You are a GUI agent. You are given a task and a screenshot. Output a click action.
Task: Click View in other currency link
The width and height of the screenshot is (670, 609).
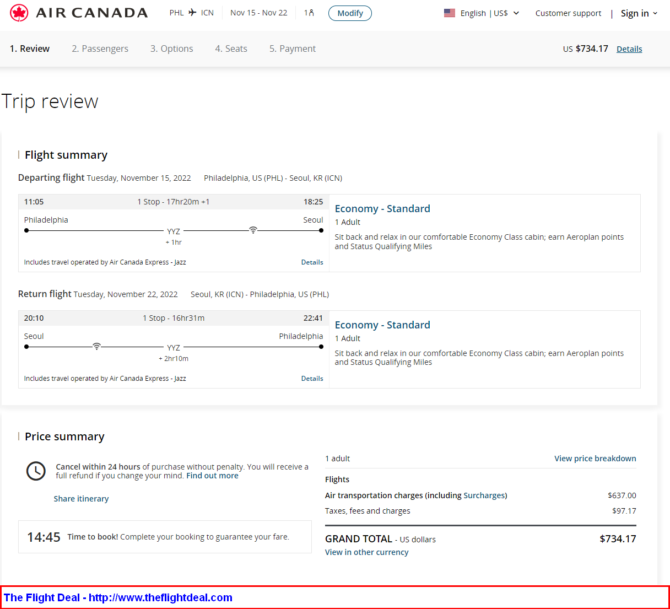[367, 552]
